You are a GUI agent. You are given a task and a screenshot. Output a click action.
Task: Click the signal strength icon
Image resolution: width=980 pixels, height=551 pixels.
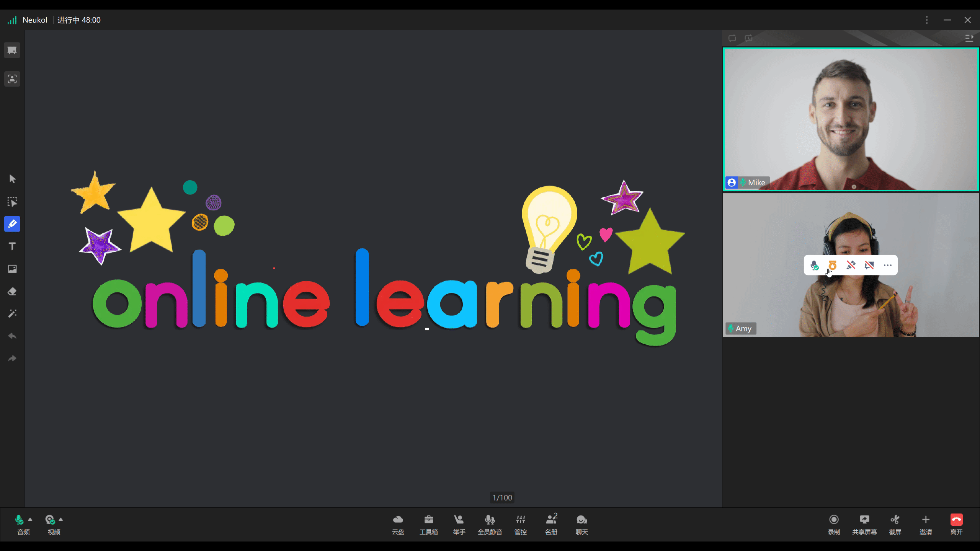click(12, 20)
